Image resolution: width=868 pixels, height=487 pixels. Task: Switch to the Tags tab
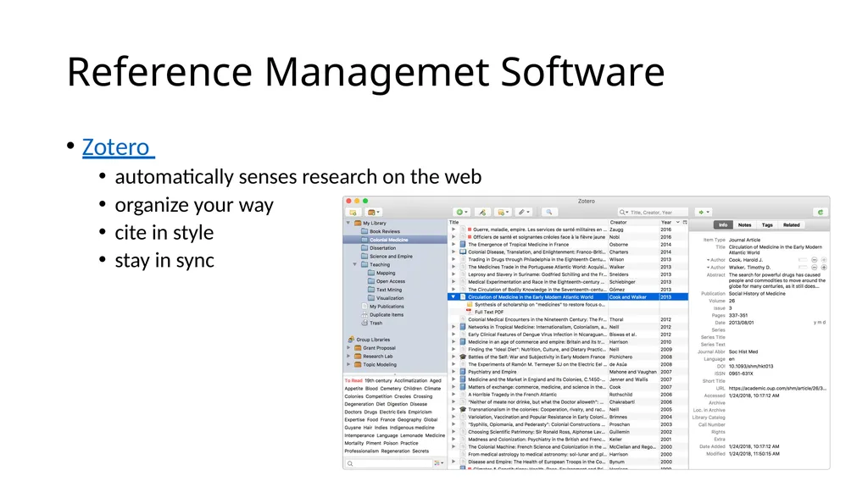click(x=766, y=225)
